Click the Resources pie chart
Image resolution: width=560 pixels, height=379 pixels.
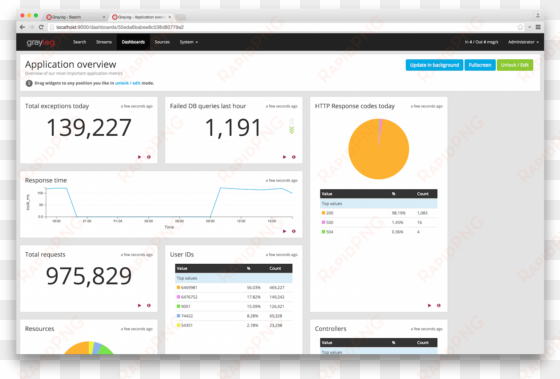tap(89, 348)
